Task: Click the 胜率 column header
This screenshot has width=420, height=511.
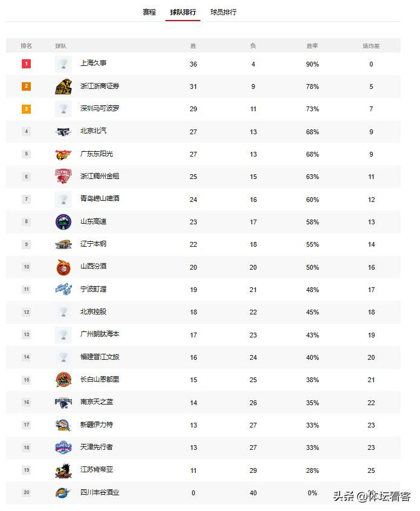Action: [x=312, y=46]
